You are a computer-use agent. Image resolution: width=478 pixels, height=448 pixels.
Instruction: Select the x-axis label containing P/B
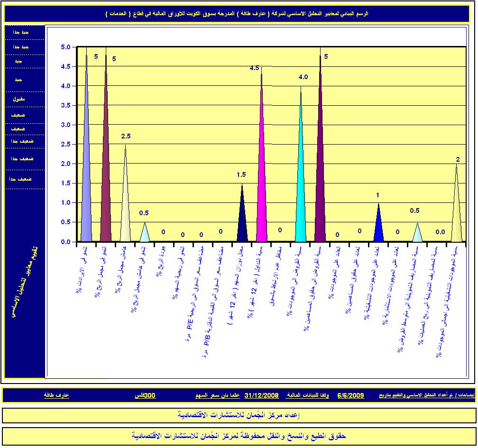point(213,302)
